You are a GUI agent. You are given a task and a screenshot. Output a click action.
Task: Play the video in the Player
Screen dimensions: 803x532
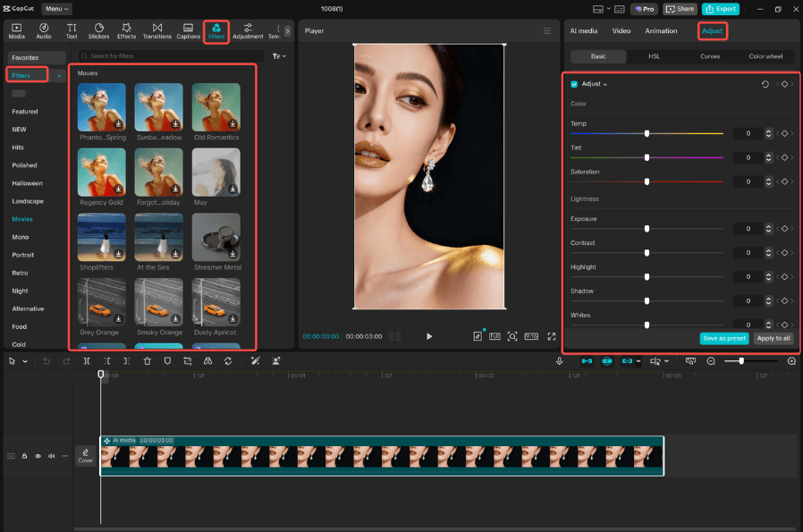click(429, 336)
